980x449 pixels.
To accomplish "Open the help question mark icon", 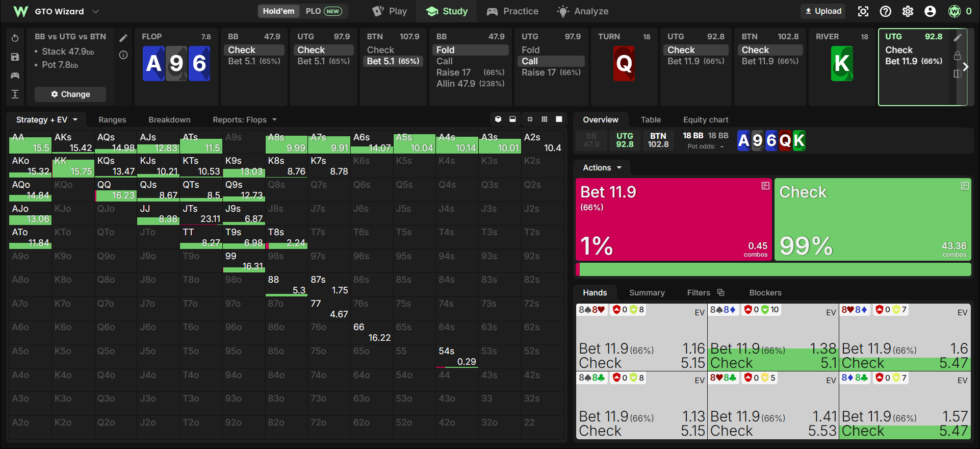I will (x=886, y=11).
